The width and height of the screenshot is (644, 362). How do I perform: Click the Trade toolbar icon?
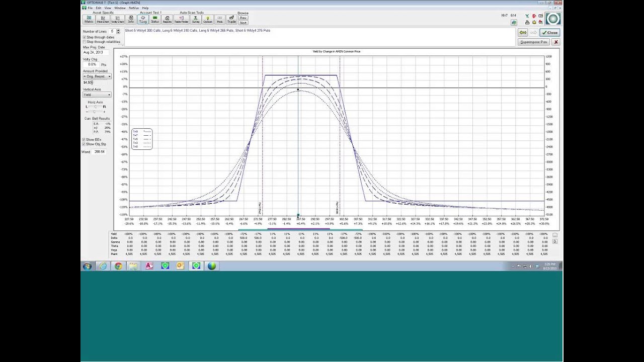point(231,20)
